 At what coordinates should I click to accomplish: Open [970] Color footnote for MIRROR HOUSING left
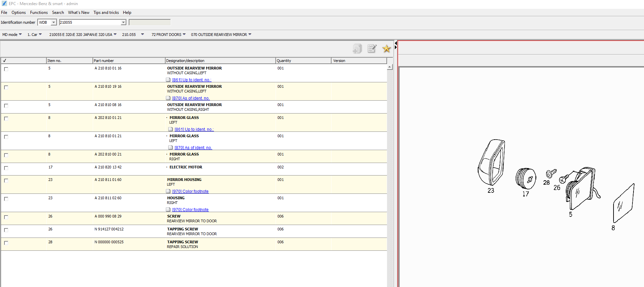tap(190, 191)
